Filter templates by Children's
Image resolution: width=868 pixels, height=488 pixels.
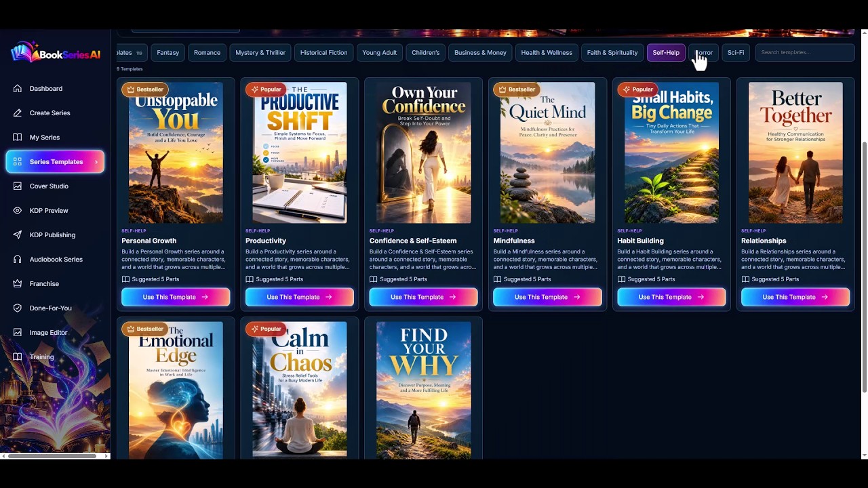tap(426, 53)
